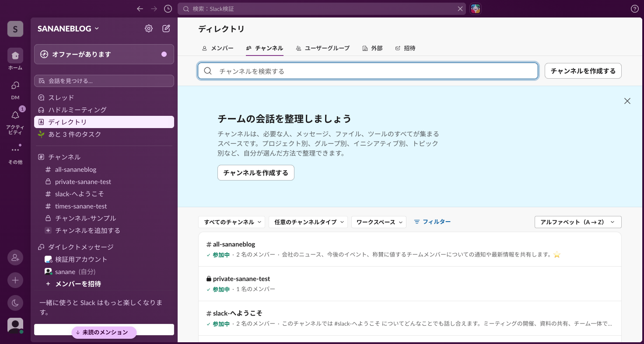This screenshot has width=644, height=344.
Task: Close the blue info banner
Action: tap(627, 101)
